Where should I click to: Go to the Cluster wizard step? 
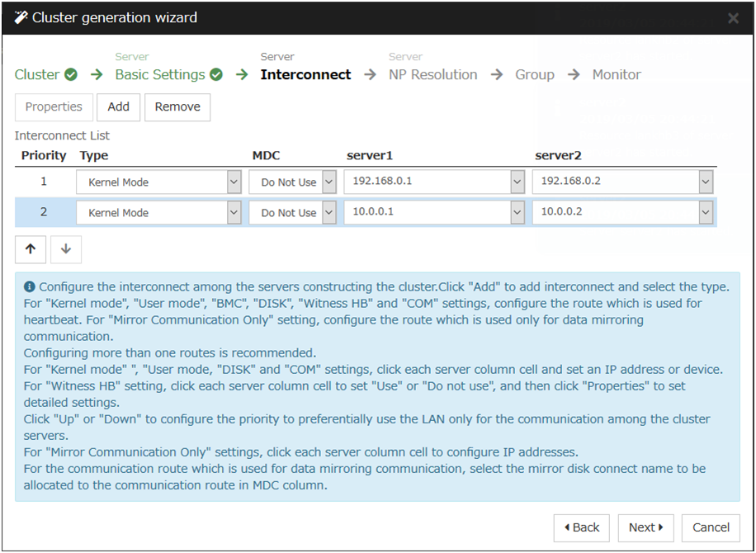pos(37,75)
